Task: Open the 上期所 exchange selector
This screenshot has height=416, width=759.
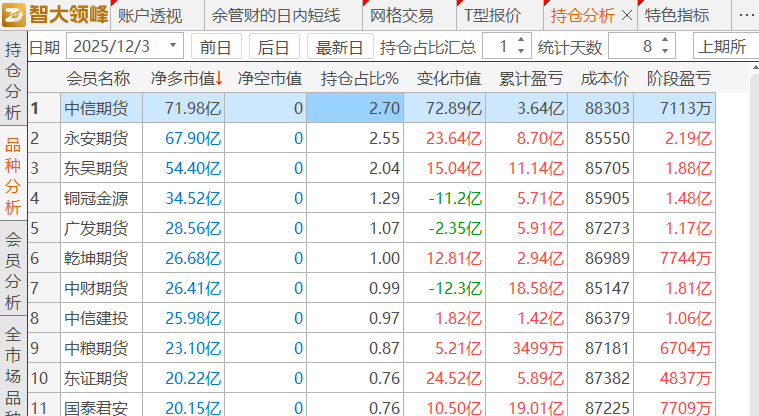Action: click(x=726, y=46)
